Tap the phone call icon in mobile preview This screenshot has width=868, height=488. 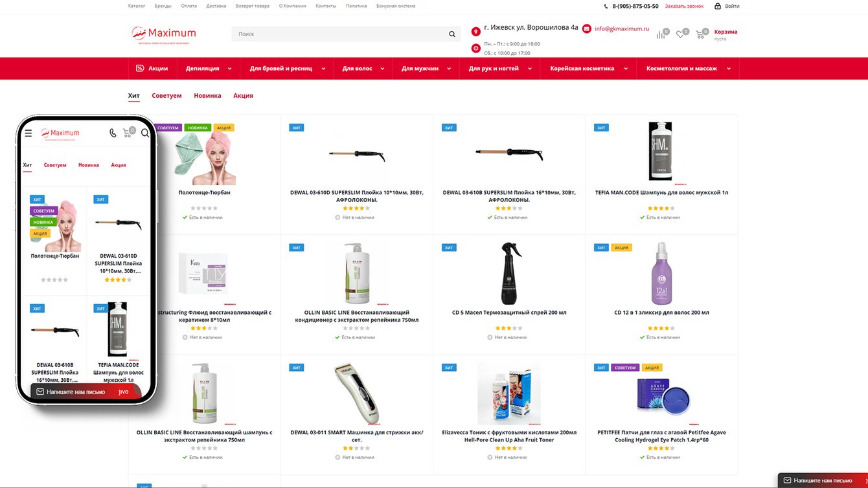click(113, 133)
